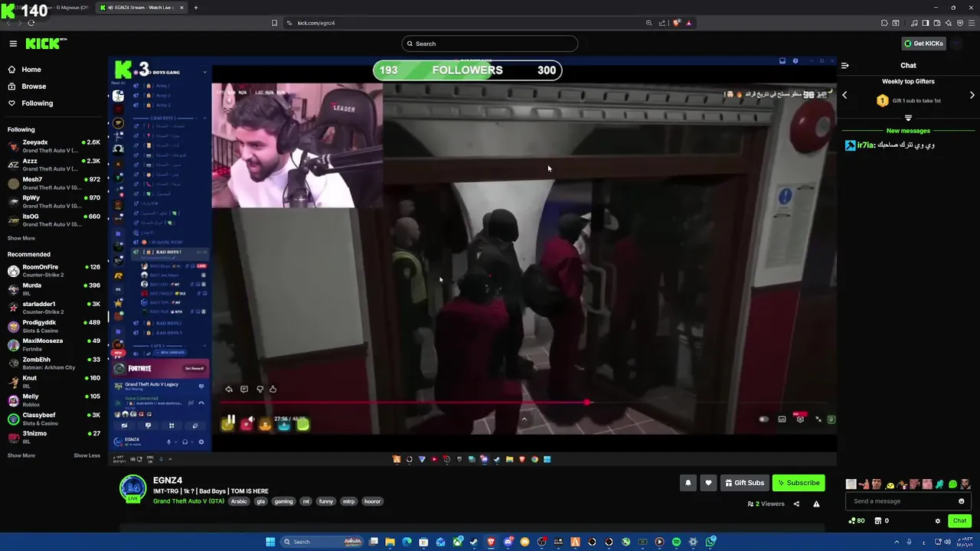Viewport: 980px width, 551px height.
Task: Open RoomOnFire recommended channel
Action: point(54,270)
